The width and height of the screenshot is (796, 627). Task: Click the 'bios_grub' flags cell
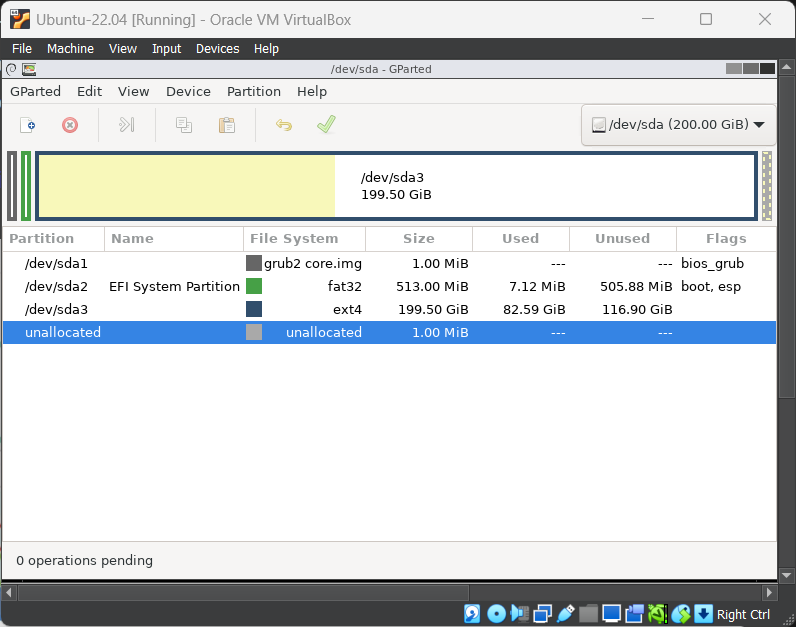coord(712,263)
